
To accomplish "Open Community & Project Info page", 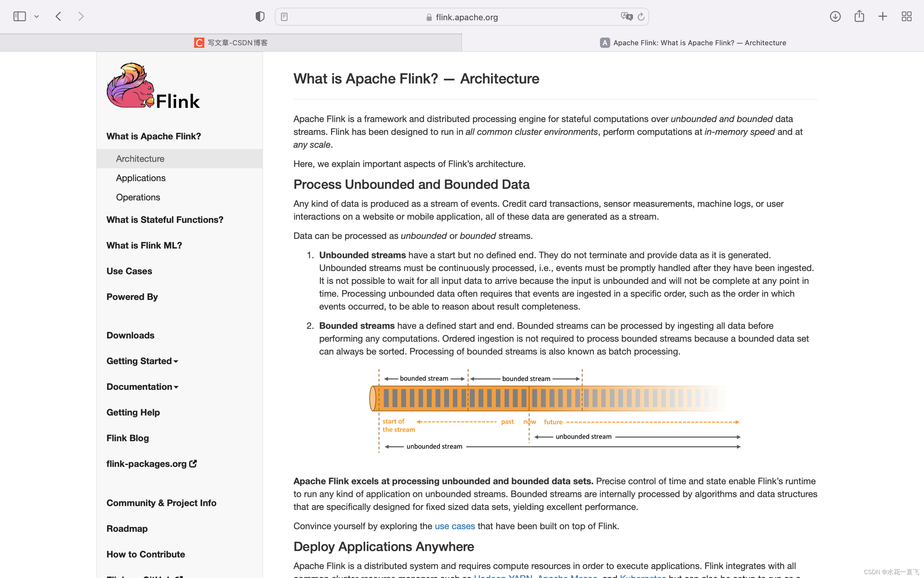I will tap(161, 503).
